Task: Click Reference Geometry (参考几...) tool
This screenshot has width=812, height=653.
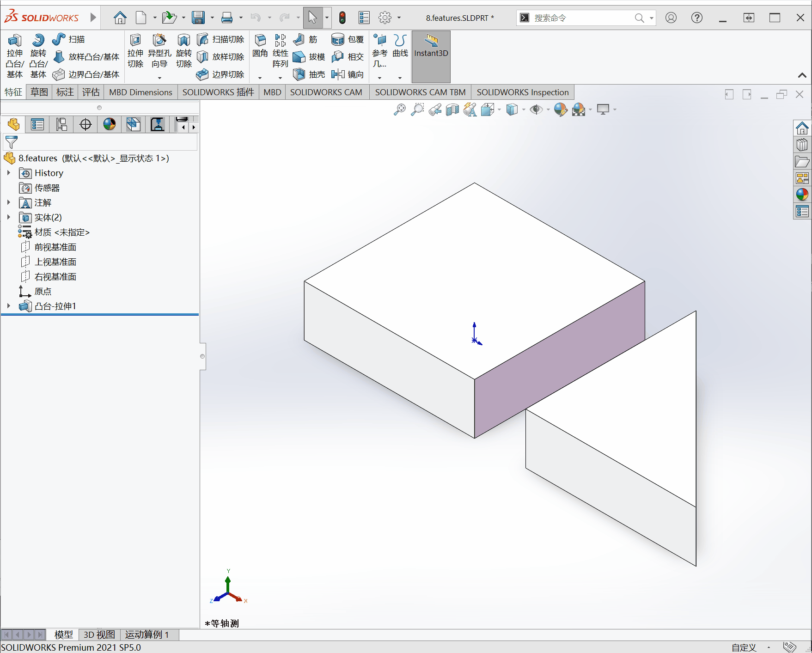Action: click(380, 51)
